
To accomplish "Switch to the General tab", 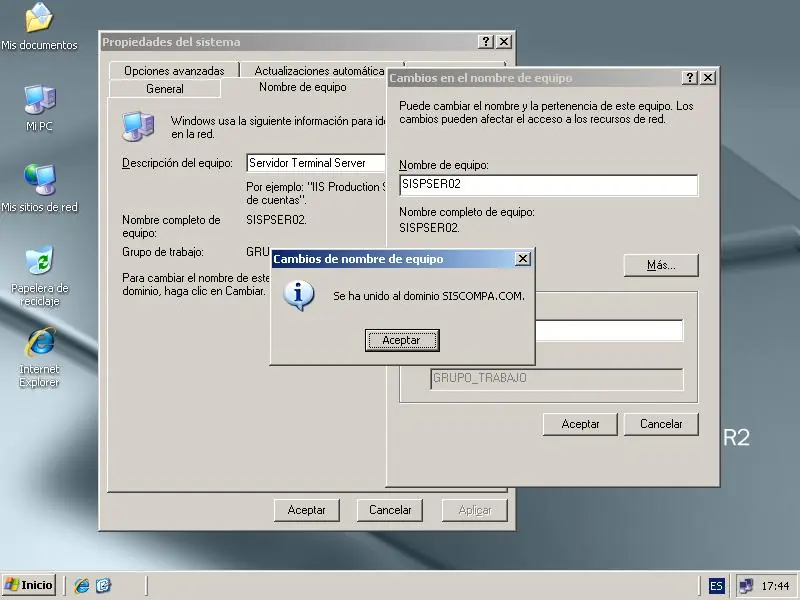I will point(165,89).
